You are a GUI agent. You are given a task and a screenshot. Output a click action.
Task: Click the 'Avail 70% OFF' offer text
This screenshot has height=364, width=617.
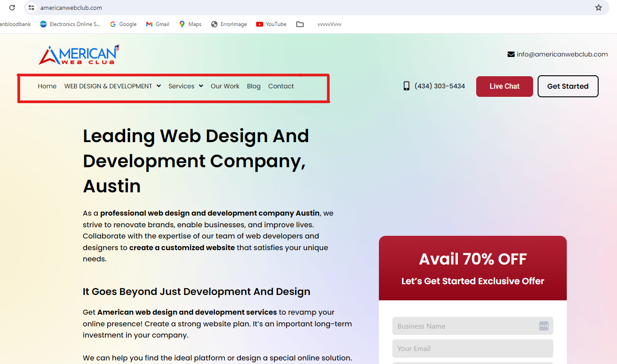click(473, 259)
